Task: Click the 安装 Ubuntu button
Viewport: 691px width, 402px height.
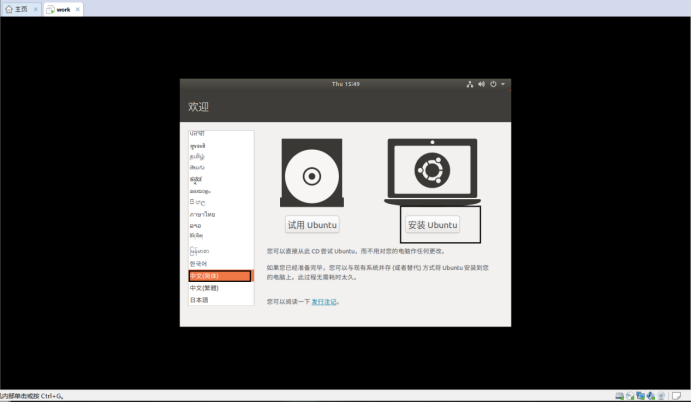Action: 432,225
